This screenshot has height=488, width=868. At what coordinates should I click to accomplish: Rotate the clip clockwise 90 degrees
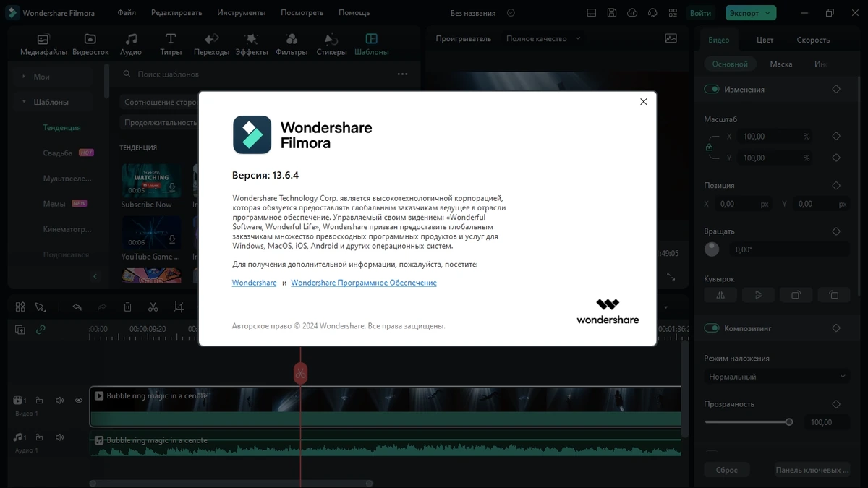click(x=796, y=295)
